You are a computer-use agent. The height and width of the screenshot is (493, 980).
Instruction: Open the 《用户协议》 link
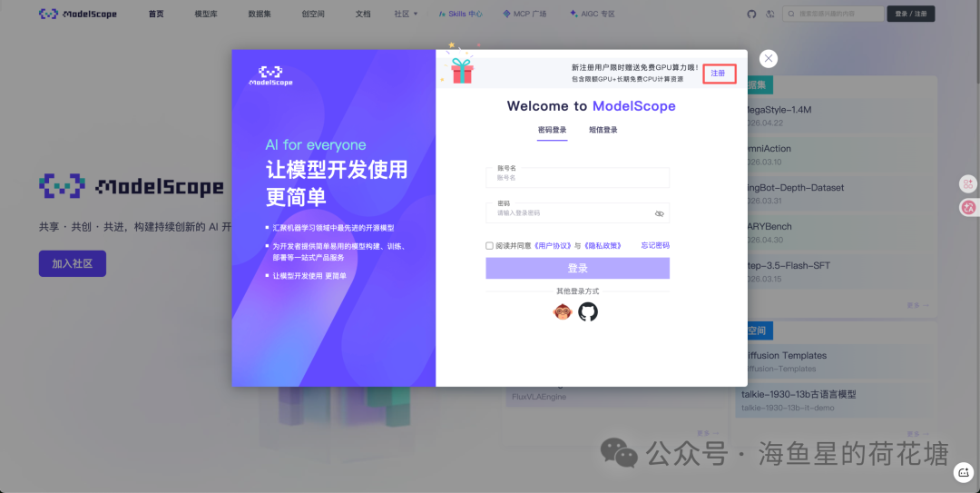tap(554, 246)
